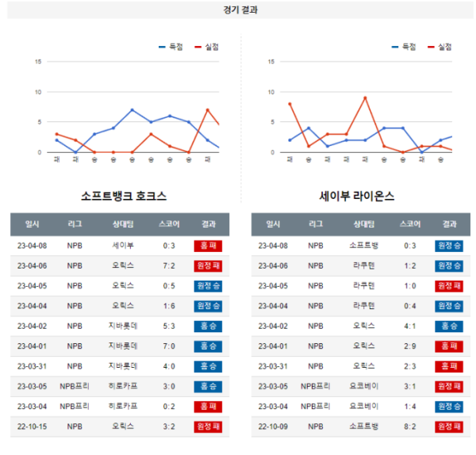Select score 2:9 in Seibu table
This screenshot has height=455, width=476.
(x=410, y=346)
